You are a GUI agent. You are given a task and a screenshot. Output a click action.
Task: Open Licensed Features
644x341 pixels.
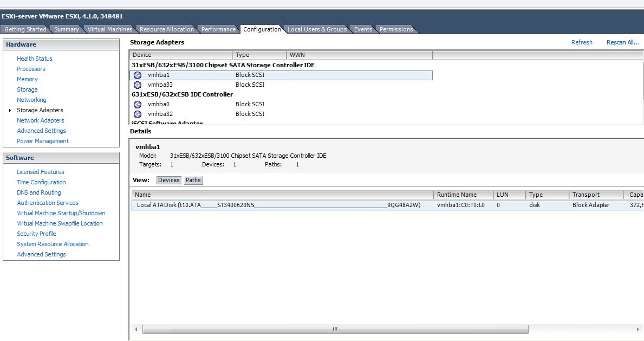40,172
